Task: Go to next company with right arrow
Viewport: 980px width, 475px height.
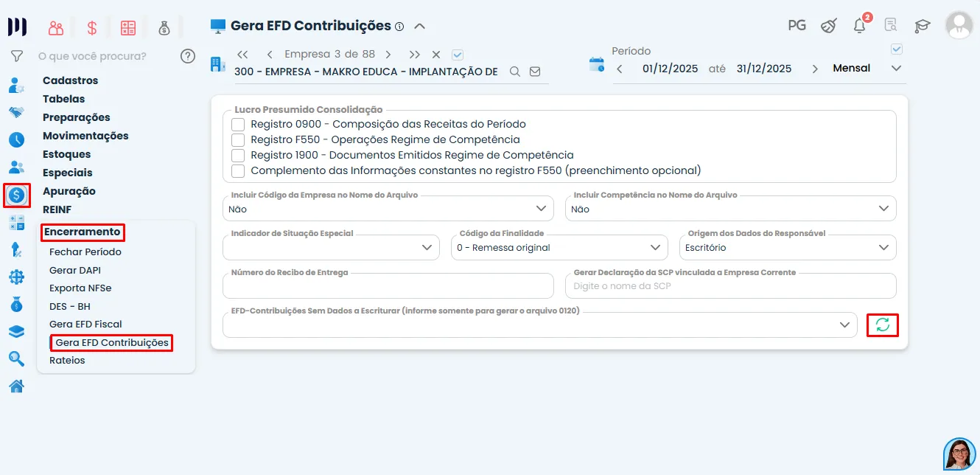Action: 388,55
